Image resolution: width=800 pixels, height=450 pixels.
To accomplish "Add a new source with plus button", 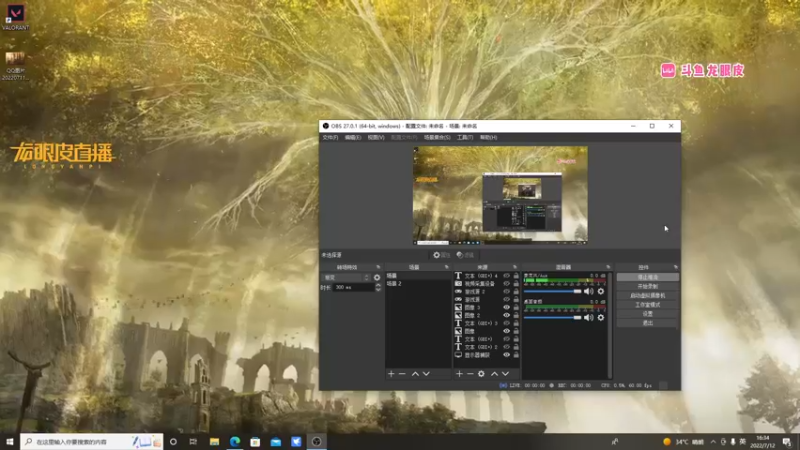I will tap(459, 374).
